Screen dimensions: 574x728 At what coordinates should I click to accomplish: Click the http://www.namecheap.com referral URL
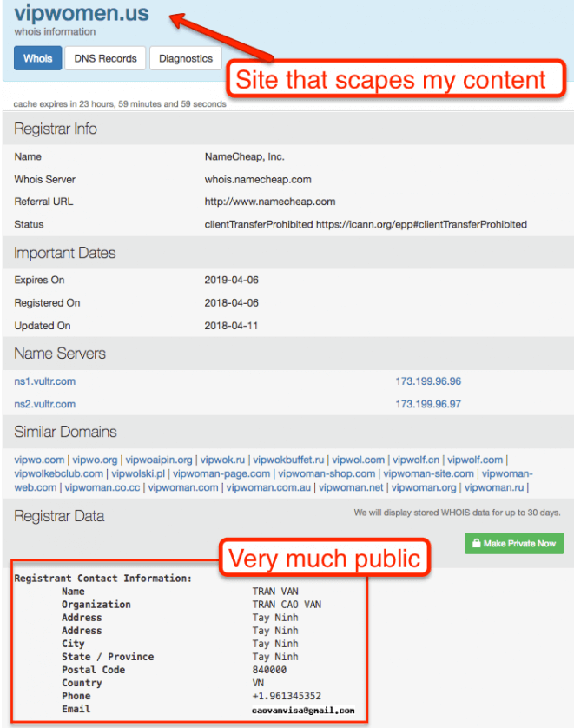click(270, 202)
